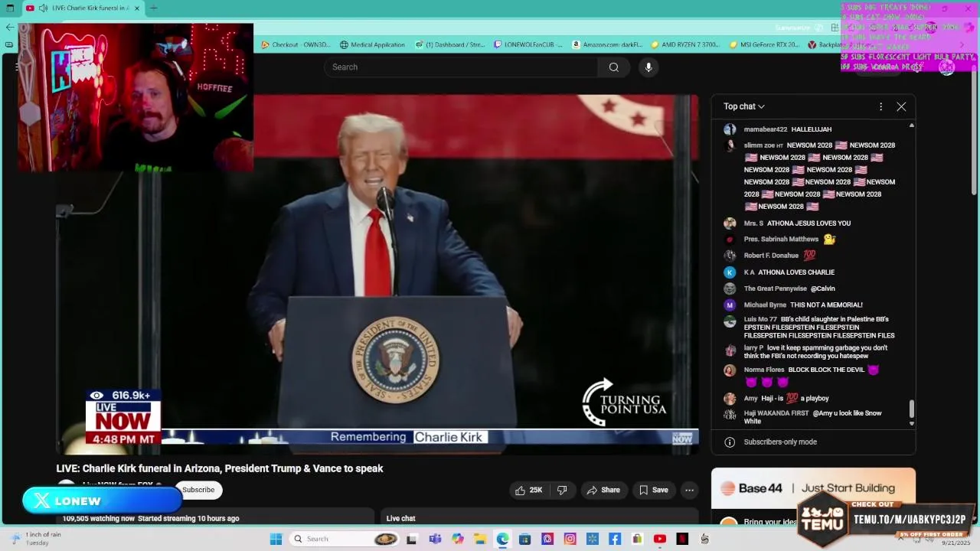This screenshot has width=980, height=551.
Task: Click The Great Pennywise chat username
Action: tap(775, 289)
